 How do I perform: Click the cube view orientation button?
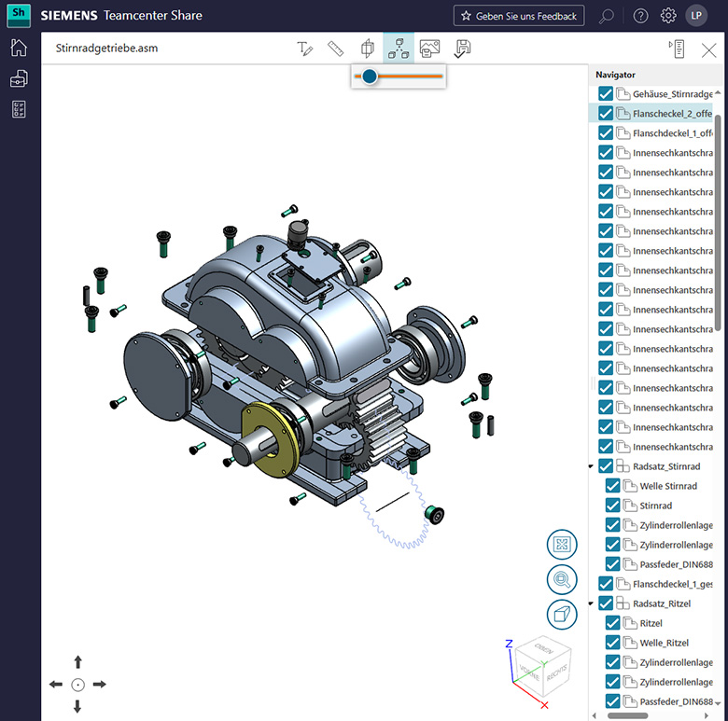point(562,615)
